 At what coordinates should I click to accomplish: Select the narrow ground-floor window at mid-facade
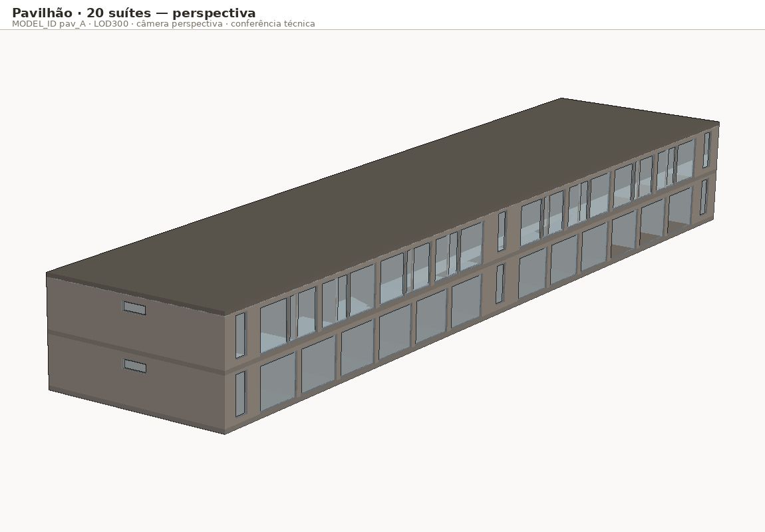tap(500, 284)
